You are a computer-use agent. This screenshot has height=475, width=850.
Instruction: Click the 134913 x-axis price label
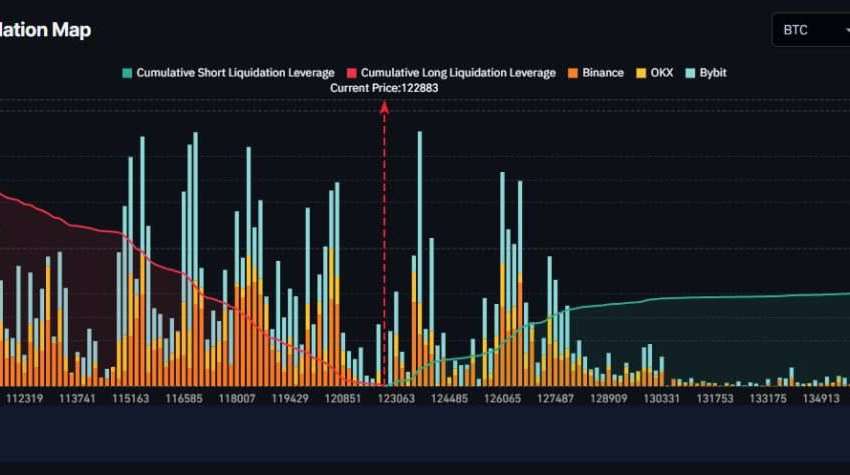click(820, 398)
